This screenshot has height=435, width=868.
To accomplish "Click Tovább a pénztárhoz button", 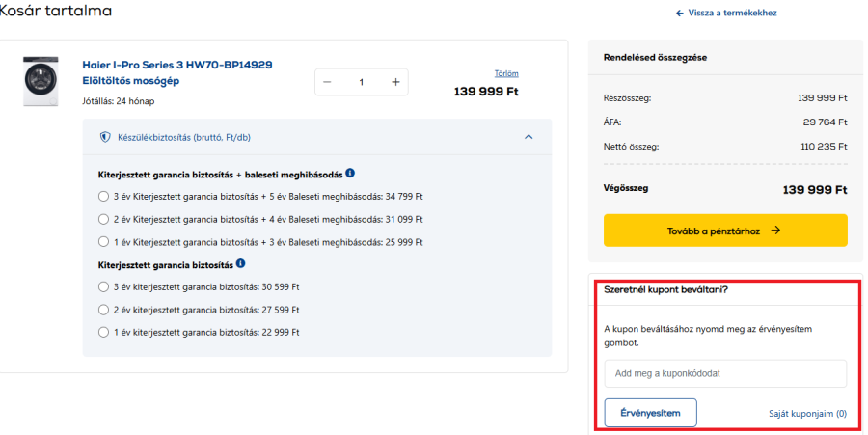I will [x=725, y=231].
